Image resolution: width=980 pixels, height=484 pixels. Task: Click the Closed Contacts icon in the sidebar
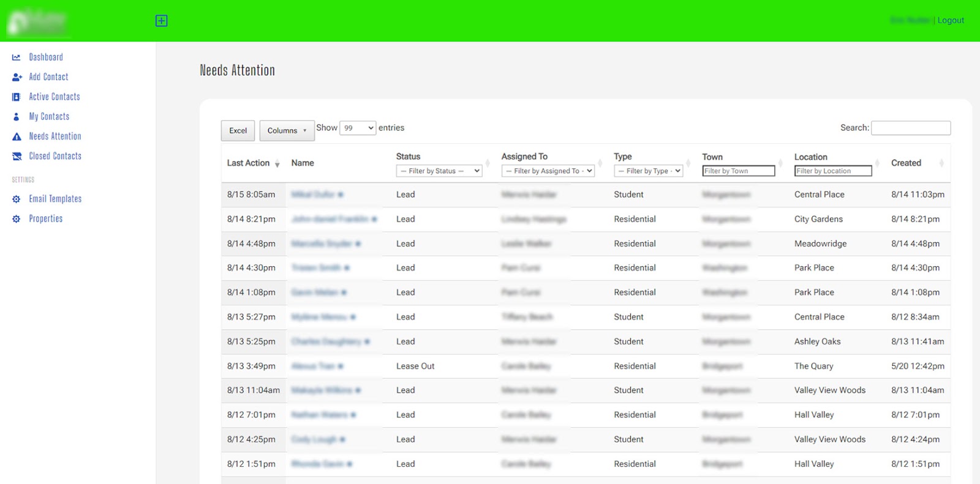[x=17, y=156]
